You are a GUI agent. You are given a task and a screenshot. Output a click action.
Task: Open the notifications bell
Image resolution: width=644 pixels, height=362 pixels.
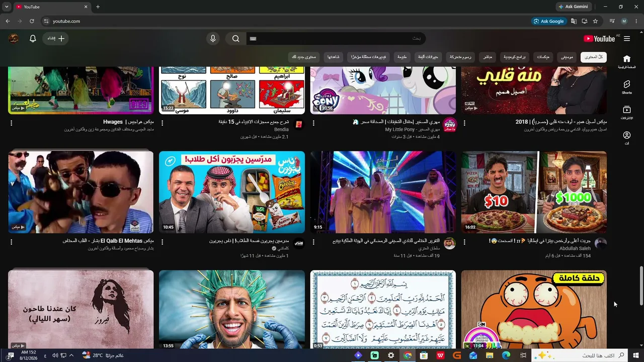tap(33, 39)
